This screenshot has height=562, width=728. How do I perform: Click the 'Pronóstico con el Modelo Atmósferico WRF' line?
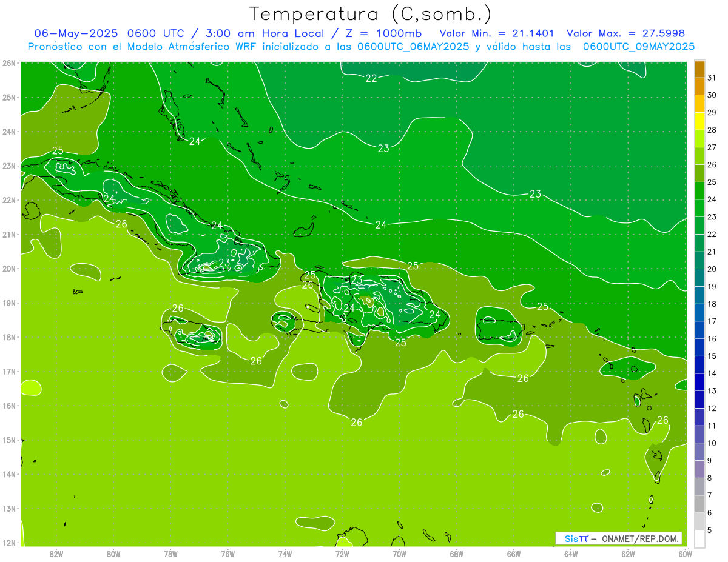pos(362,46)
